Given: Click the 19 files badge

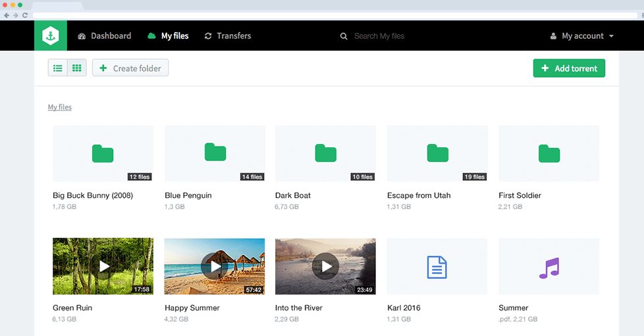Looking at the screenshot, I should (474, 177).
